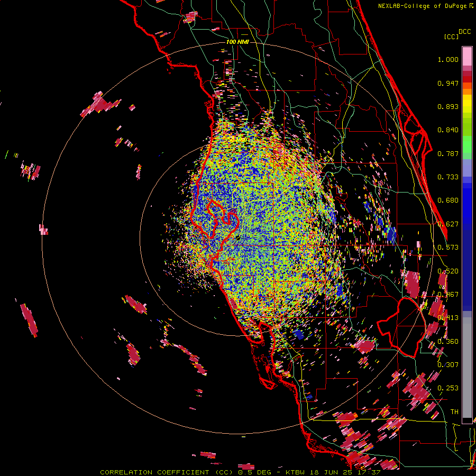Pick the orange color bar segment
This screenshot has width=476, height=476.
pos(467,91)
